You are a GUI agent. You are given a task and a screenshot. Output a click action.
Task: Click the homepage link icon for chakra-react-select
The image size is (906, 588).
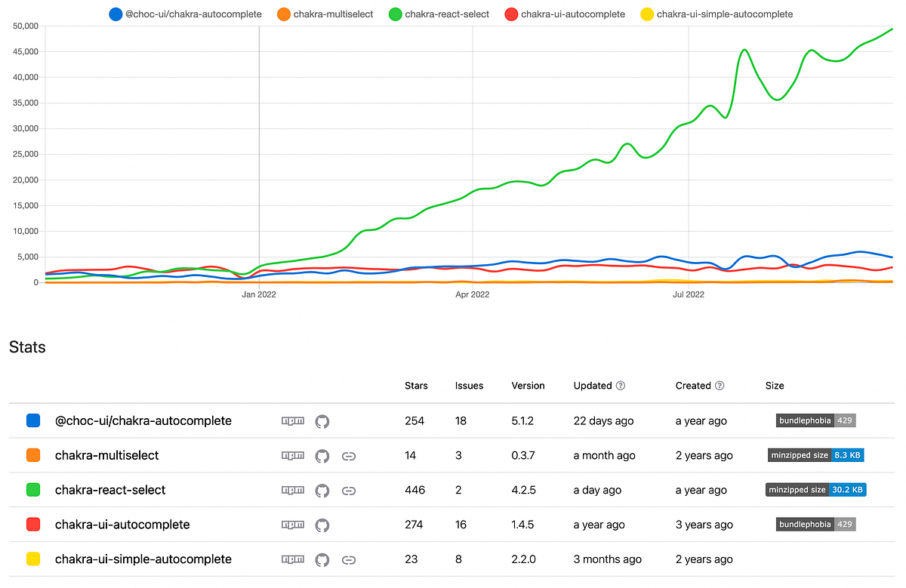tap(349, 490)
